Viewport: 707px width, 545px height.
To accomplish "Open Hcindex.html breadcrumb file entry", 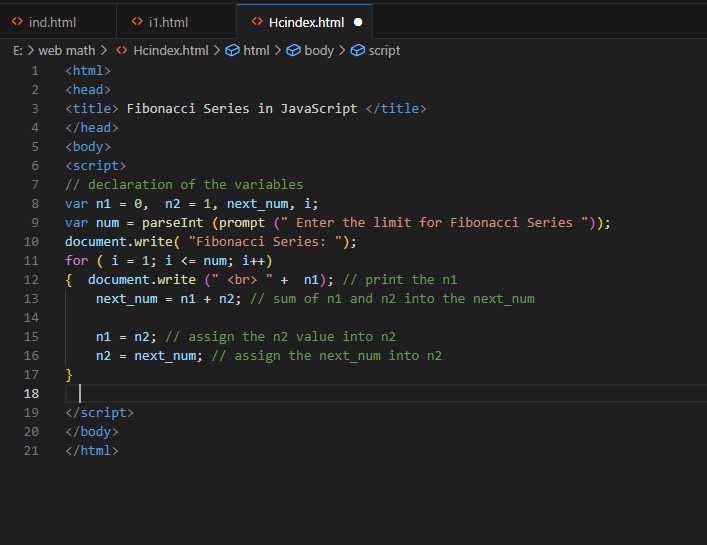I will tap(170, 50).
